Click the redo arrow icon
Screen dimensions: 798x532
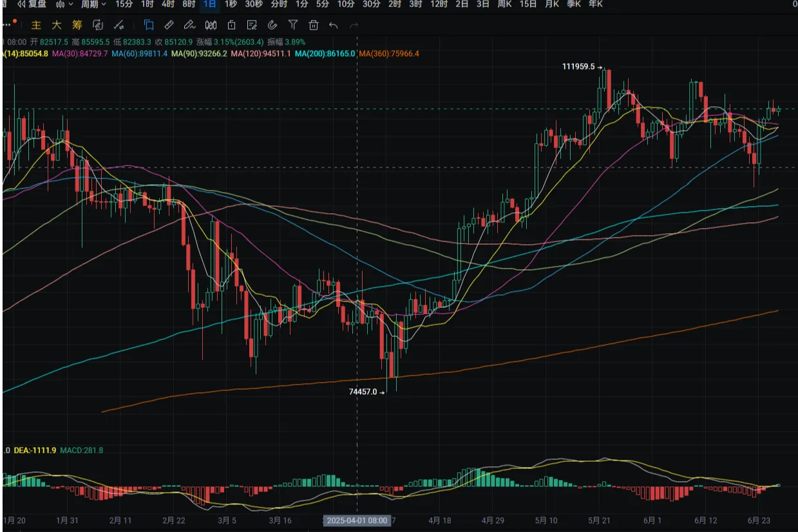[x=354, y=25]
